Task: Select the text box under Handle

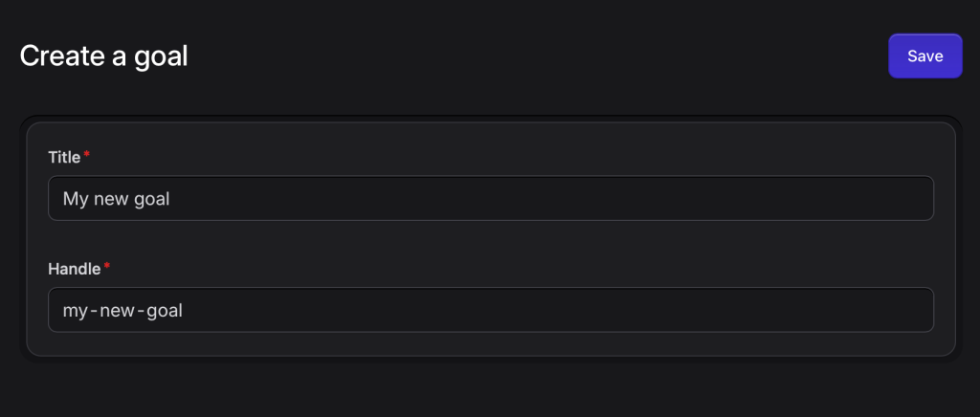Action: [x=490, y=311]
